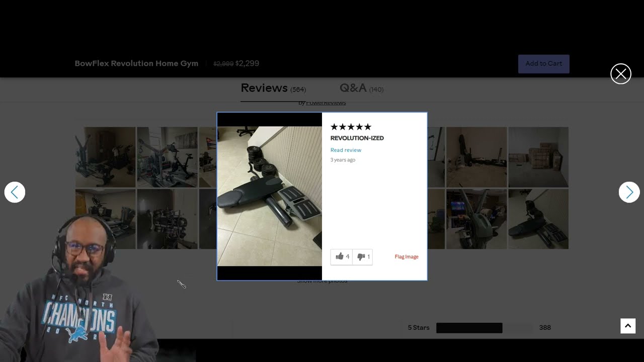Close the photo lightbox with the X icon
The width and height of the screenshot is (644, 362).
(621, 74)
